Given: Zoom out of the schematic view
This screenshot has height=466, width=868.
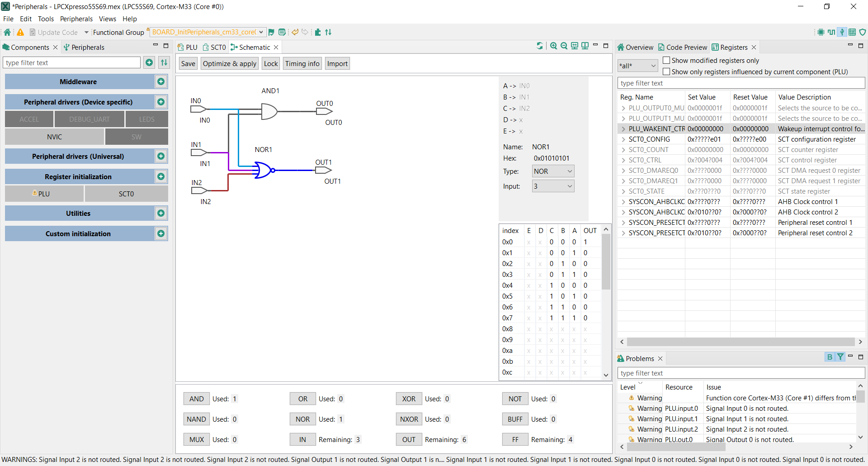Looking at the screenshot, I should click(x=564, y=46).
